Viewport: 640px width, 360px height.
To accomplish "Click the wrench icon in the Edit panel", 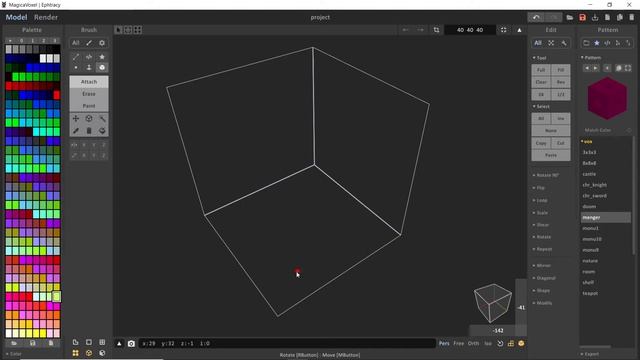I will click(x=564, y=43).
